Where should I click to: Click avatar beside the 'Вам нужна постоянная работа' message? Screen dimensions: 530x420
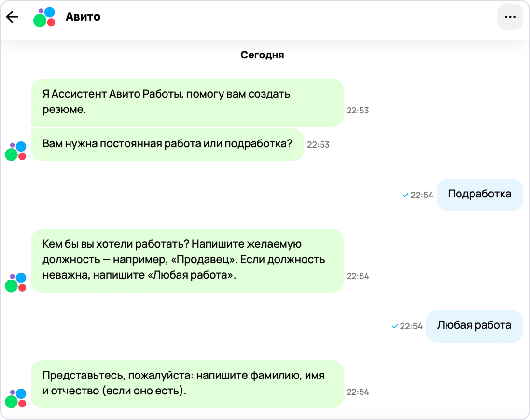click(15, 151)
